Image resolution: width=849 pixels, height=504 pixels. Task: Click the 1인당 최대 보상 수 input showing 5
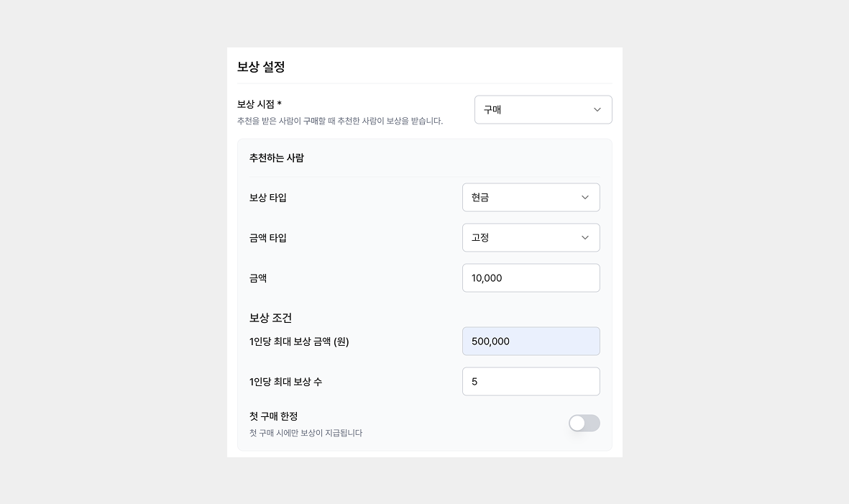pos(531,381)
